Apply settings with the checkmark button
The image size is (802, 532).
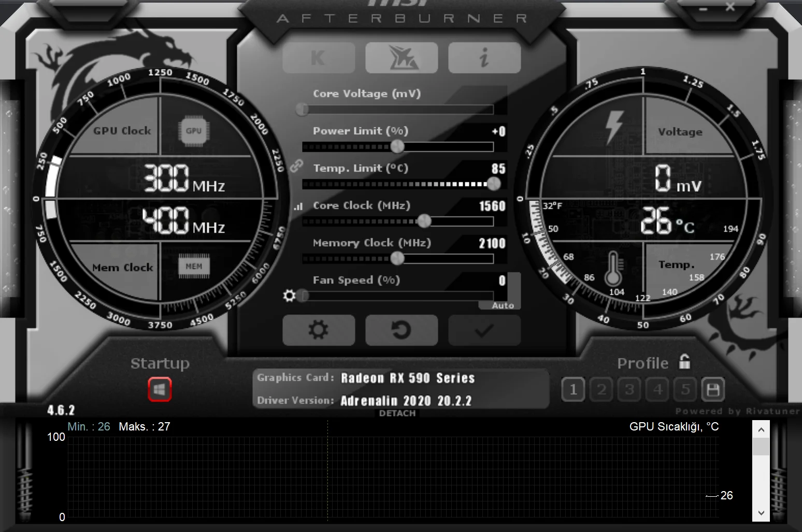coord(484,330)
